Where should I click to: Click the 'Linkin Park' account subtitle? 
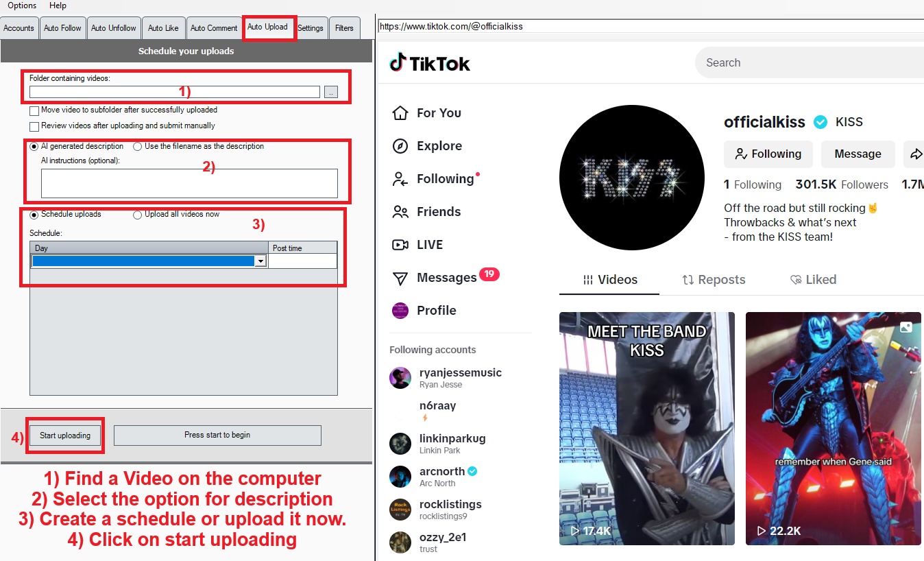pos(440,451)
